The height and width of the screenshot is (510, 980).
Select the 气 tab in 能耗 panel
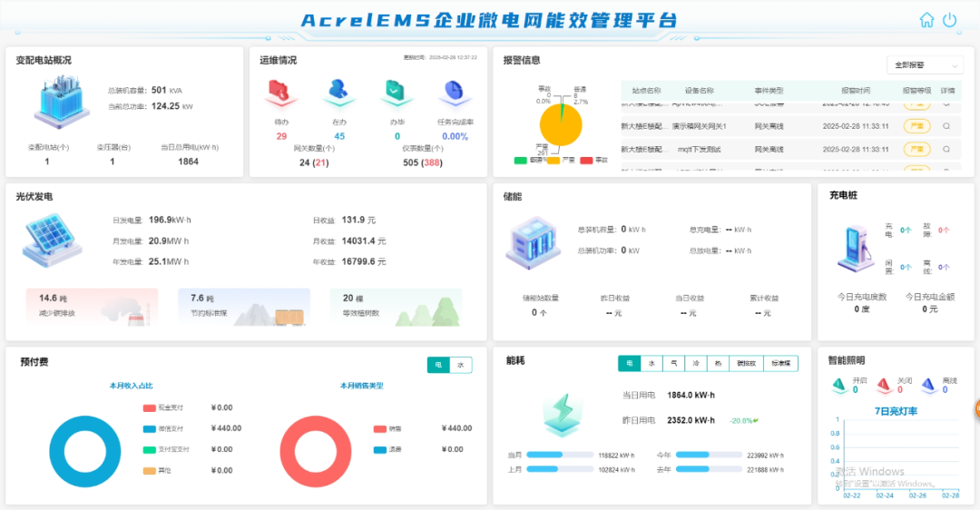[673, 363]
